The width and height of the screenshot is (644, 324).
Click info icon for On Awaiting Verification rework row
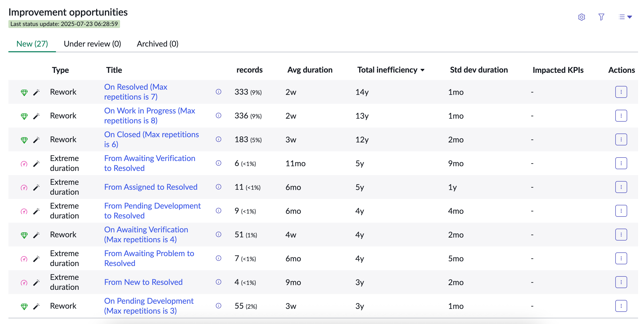click(219, 234)
